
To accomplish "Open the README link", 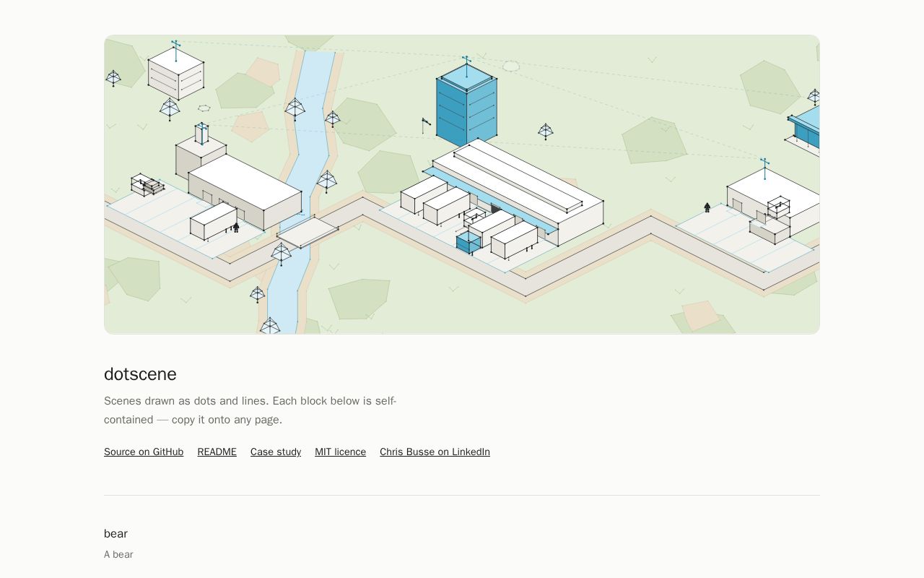I will 217,452.
